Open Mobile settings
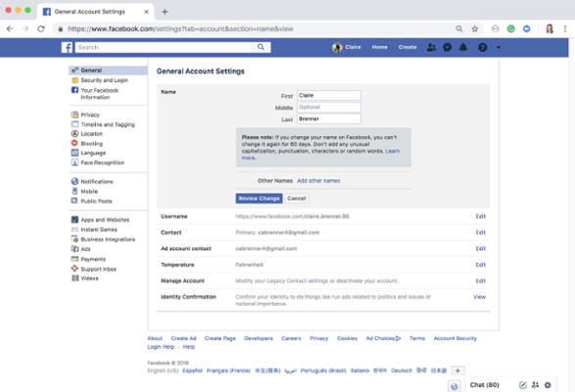 [x=89, y=191]
